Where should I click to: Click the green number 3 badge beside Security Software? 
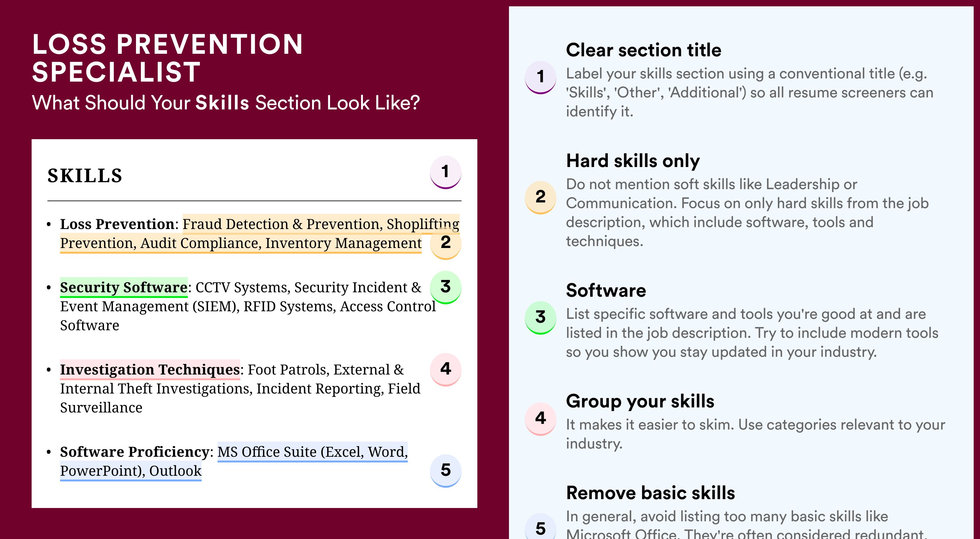445,287
